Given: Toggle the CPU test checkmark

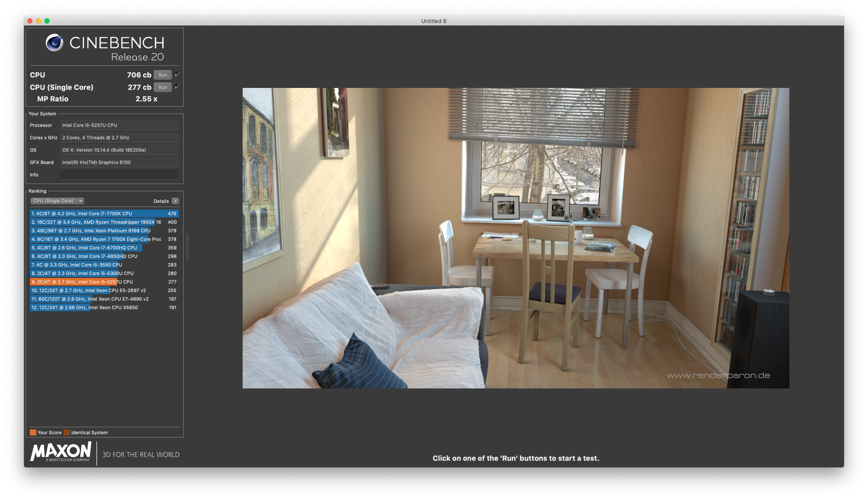Looking at the screenshot, I should tap(177, 74).
